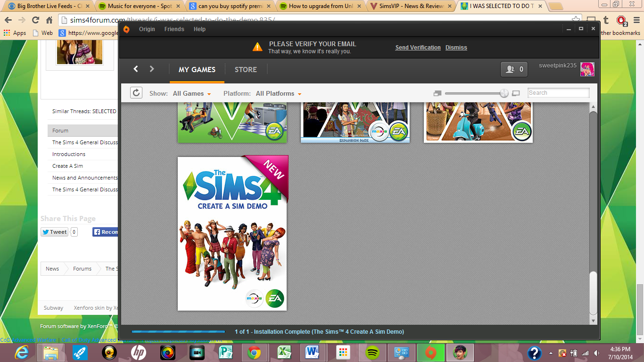644x362 pixels.
Task: Bookmark this page with the star icon
Action: tap(576, 20)
